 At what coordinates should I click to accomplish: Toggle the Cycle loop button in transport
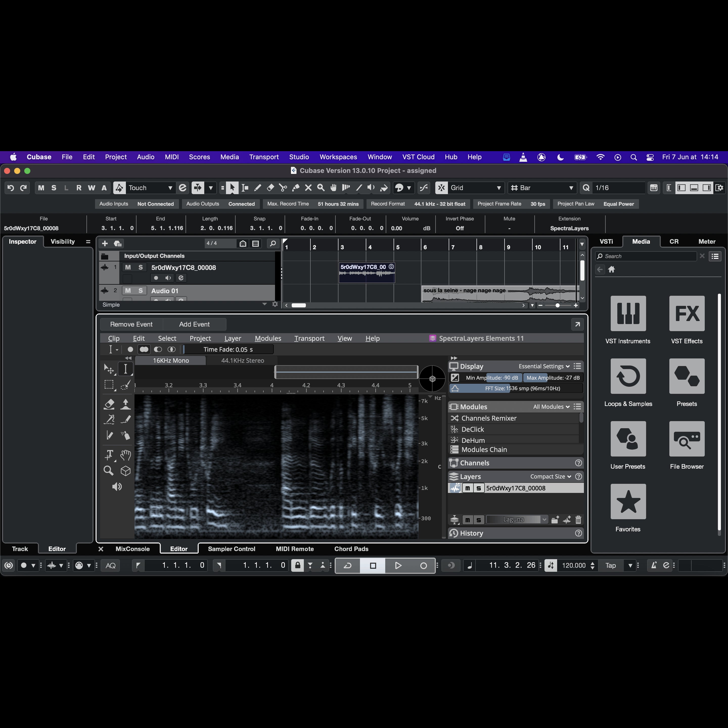click(x=348, y=565)
